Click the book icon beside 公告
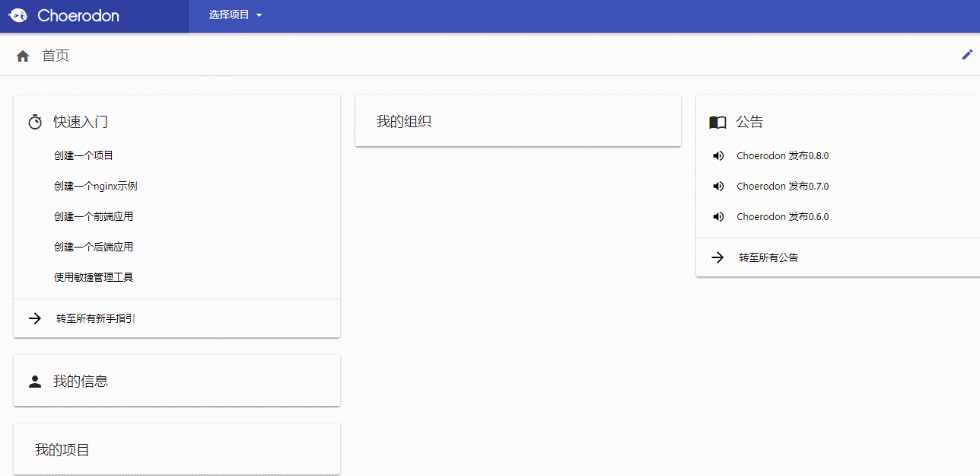This screenshot has width=980, height=476. tap(717, 122)
